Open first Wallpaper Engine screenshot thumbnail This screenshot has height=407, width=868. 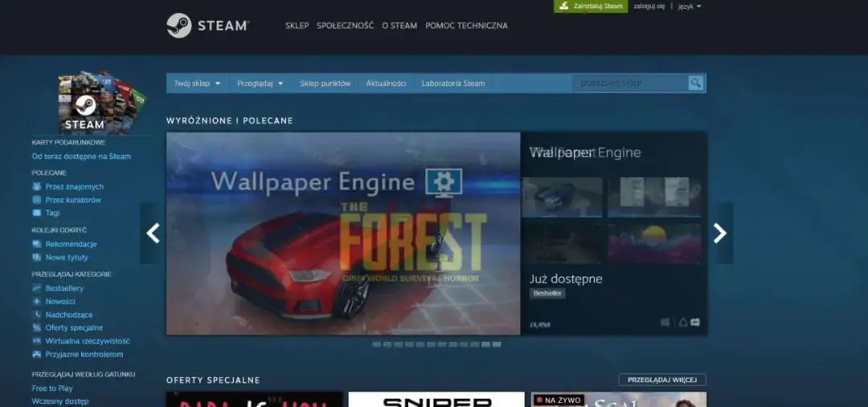(562, 197)
